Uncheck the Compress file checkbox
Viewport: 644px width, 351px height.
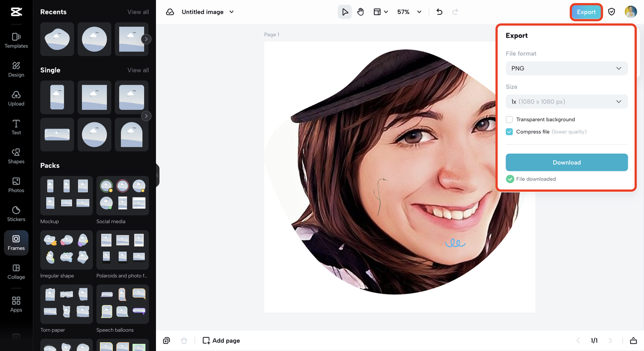point(509,132)
